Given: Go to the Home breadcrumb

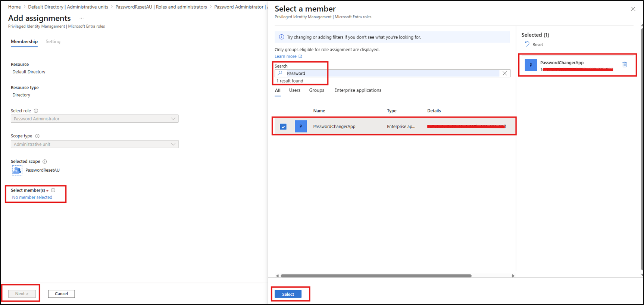Looking at the screenshot, I should pos(15,7).
